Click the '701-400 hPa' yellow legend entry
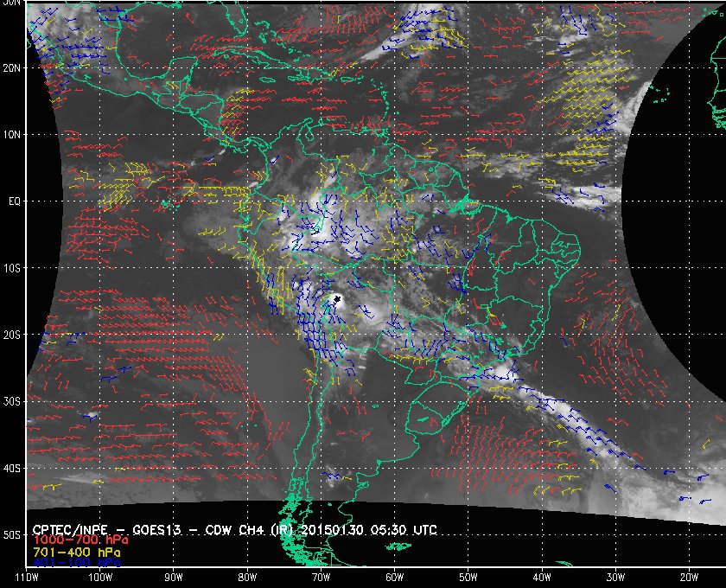This screenshot has width=726, height=588. click(76, 553)
